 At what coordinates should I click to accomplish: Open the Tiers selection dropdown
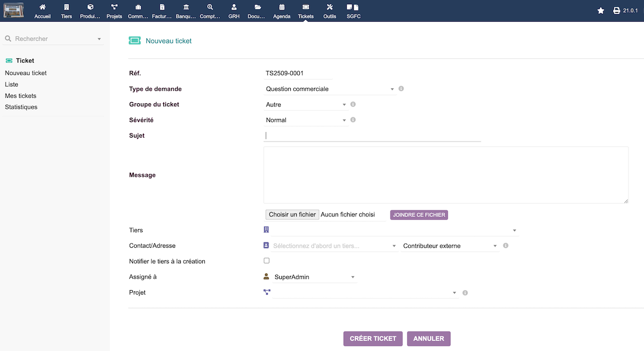tap(395, 230)
